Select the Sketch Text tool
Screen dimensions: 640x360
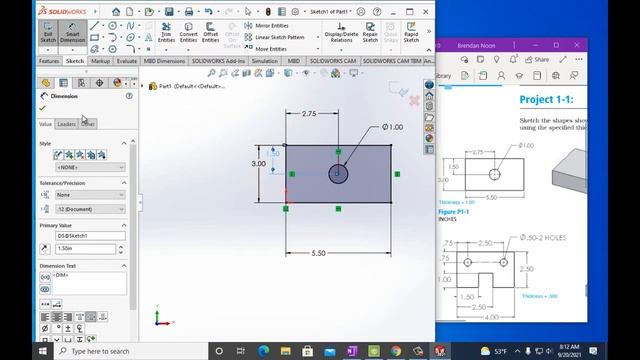click(x=149, y=38)
